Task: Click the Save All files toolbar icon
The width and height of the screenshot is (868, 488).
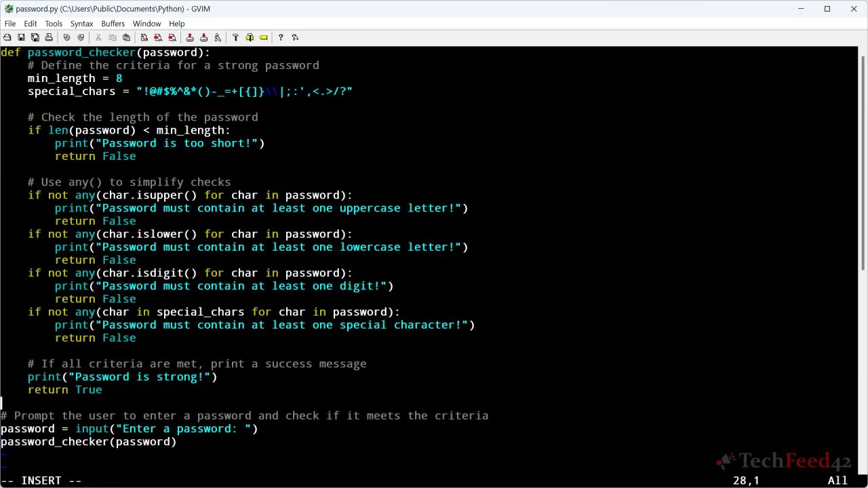Action: pyautogui.click(x=35, y=37)
